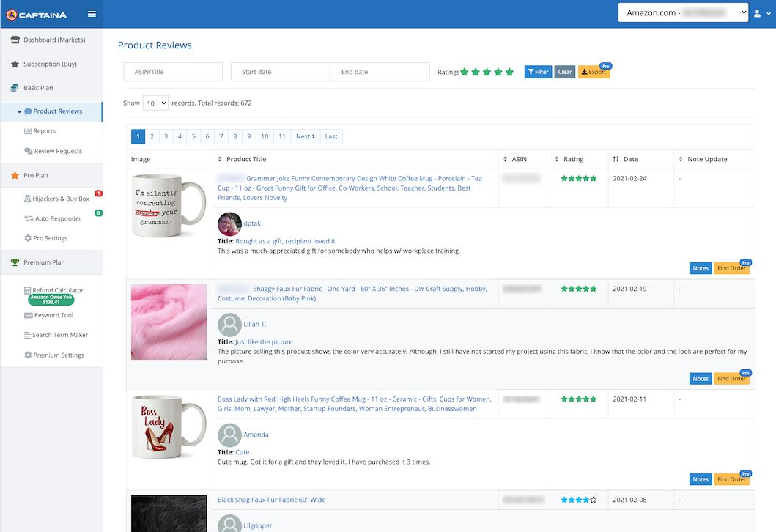Open Pro Settings
Screen dimensions: 776x532
pyautogui.click(x=46, y=238)
